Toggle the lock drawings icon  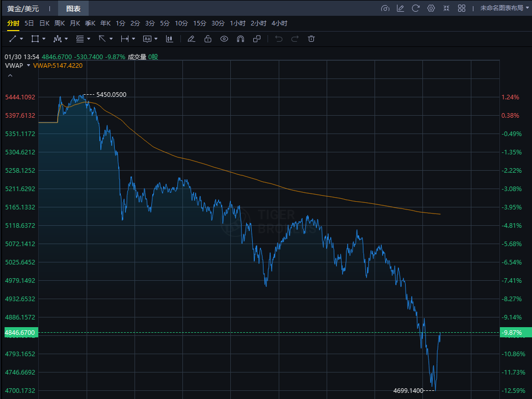pos(207,39)
